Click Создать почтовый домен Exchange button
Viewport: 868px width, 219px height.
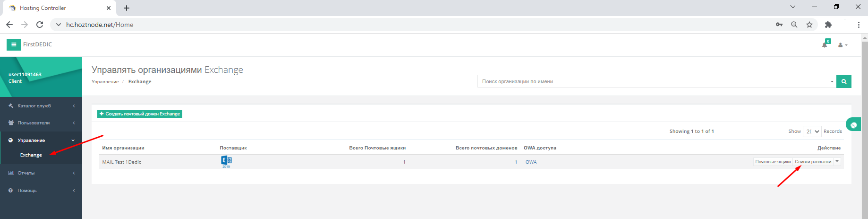140,114
